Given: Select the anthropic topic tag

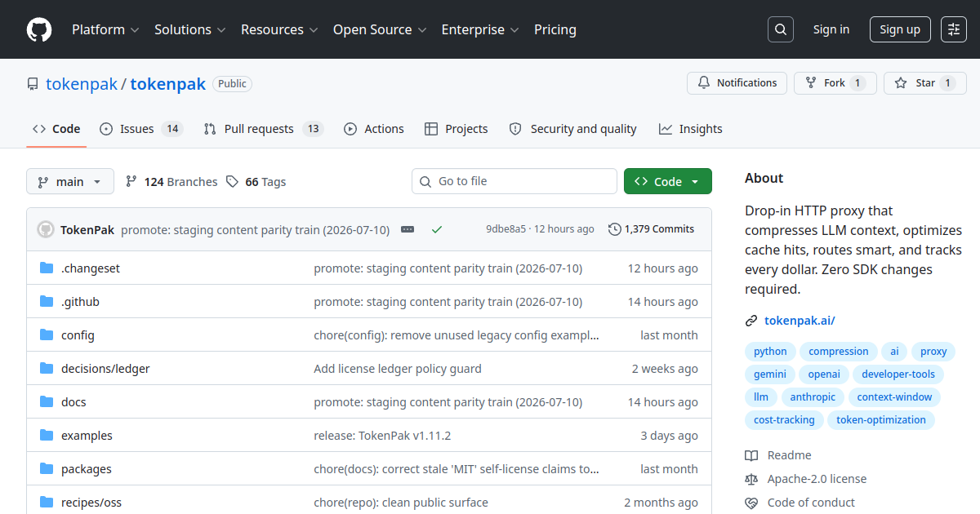Looking at the screenshot, I should point(813,397).
